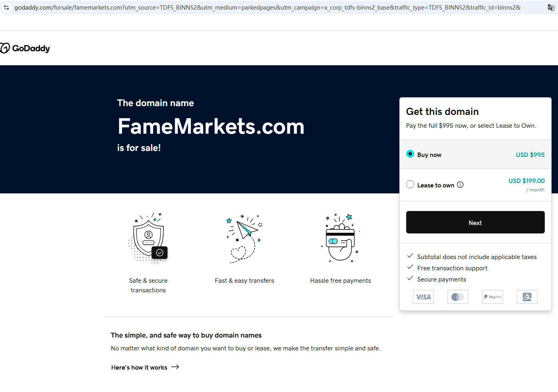Click the GoDaddy logo
558x392 pixels.
[x=26, y=48]
